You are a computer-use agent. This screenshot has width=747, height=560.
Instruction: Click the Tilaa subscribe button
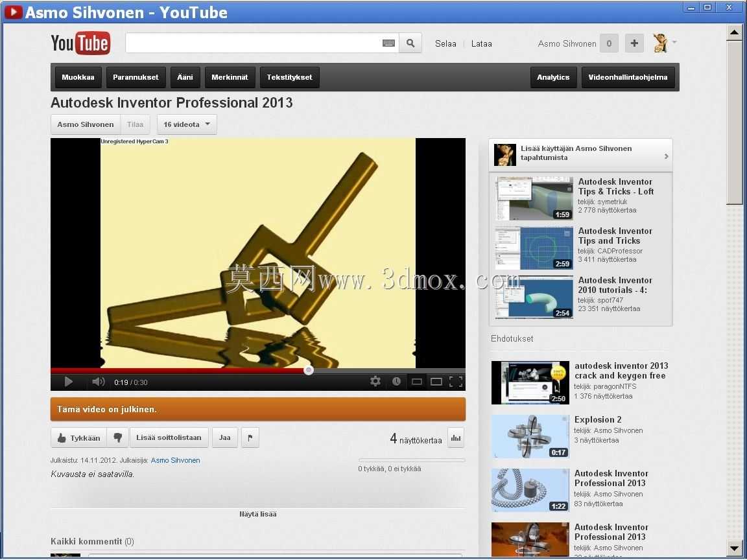click(x=135, y=124)
